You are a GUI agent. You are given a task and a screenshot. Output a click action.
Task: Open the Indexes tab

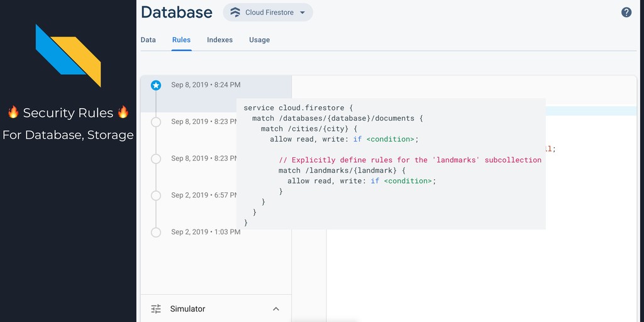pyautogui.click(x=219, y=40)
